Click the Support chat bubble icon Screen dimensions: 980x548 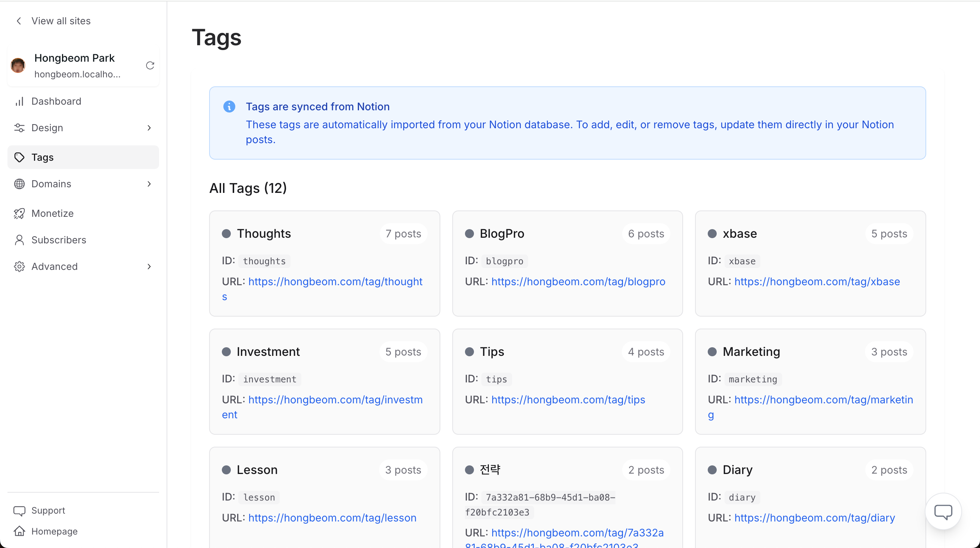click(19, 511)
